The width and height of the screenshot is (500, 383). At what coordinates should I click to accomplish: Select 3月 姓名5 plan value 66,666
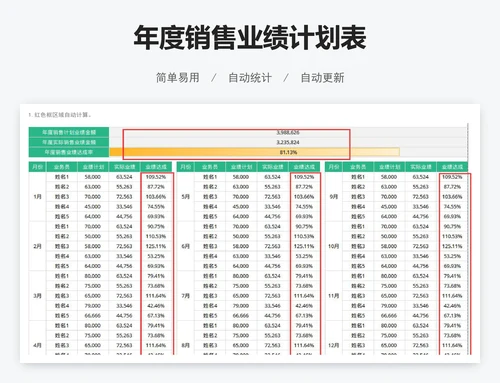pyautogui.click(x=93, y=316)
